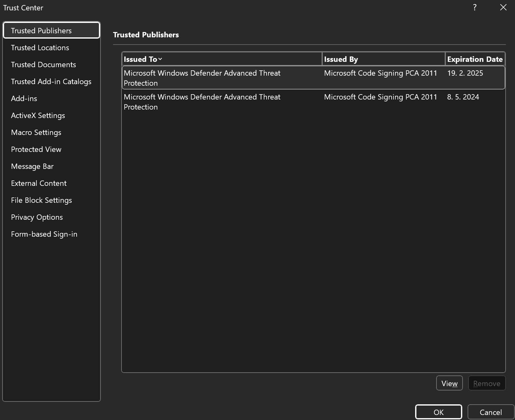Open Macro Settings
This screenshot has height=420, width=515.
tap(51, 132)
